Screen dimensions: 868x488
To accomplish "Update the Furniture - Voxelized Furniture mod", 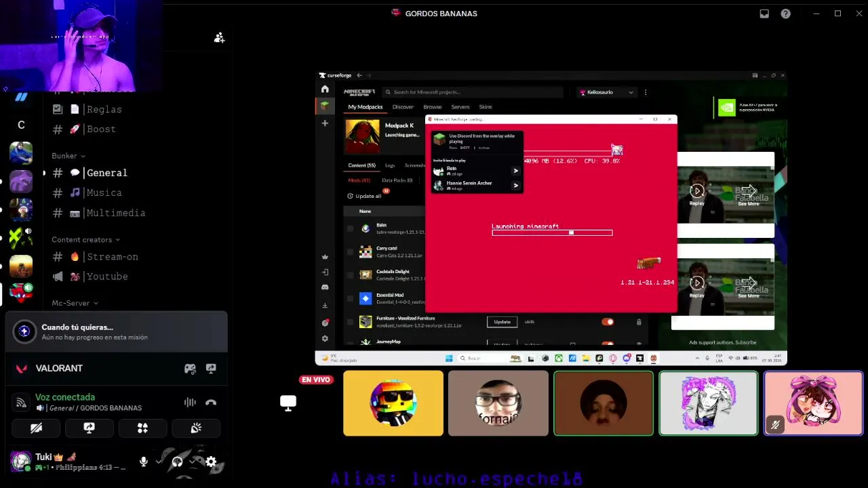I will point(502,322).
